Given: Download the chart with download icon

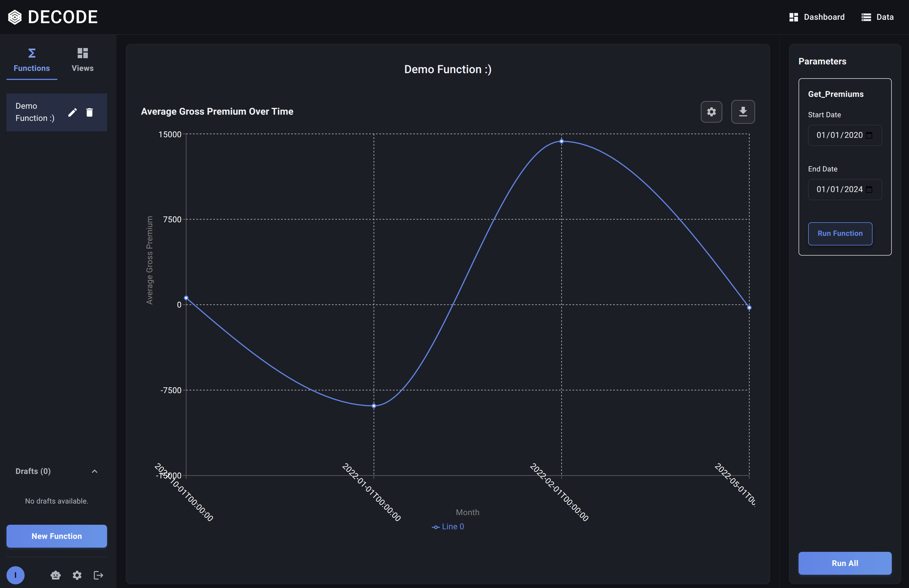Looking at the screenshot, I should coord(743,112).
